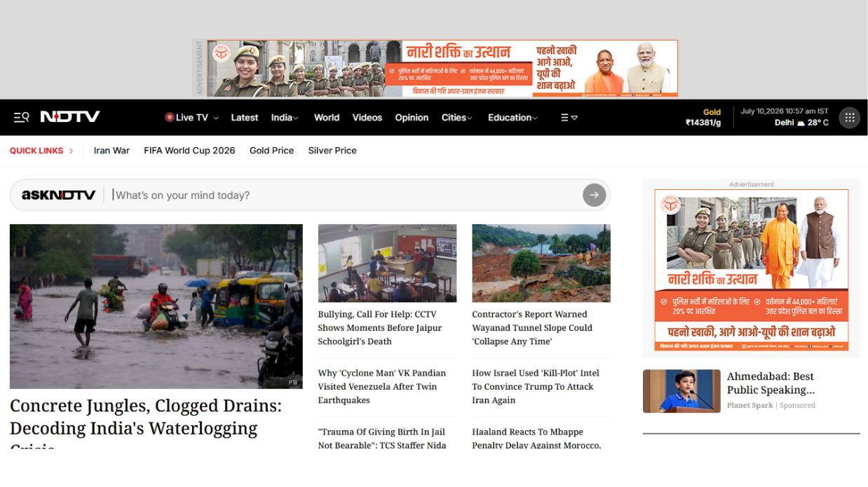Screen dimensions: 868x487
Task: Expand the Education dropdown menu
Action: point(535,118)
